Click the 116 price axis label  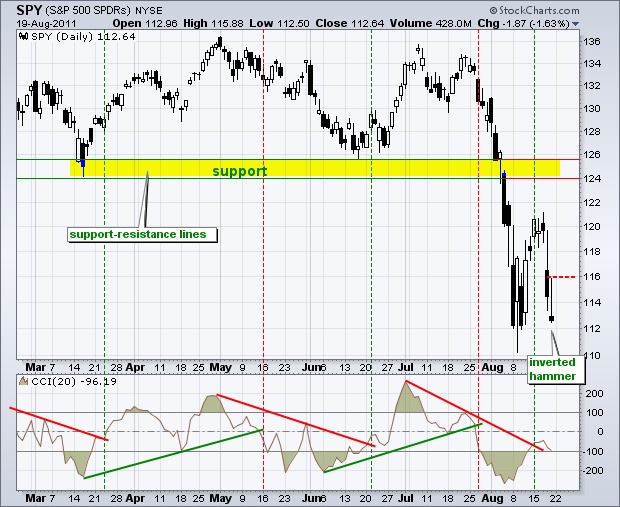coord(592,277)
